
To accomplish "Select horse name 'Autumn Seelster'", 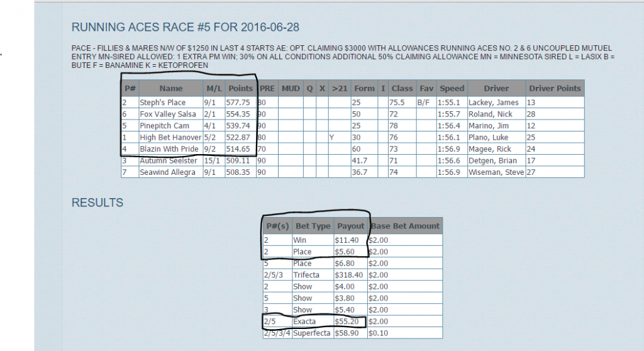I will click(169, 160).
